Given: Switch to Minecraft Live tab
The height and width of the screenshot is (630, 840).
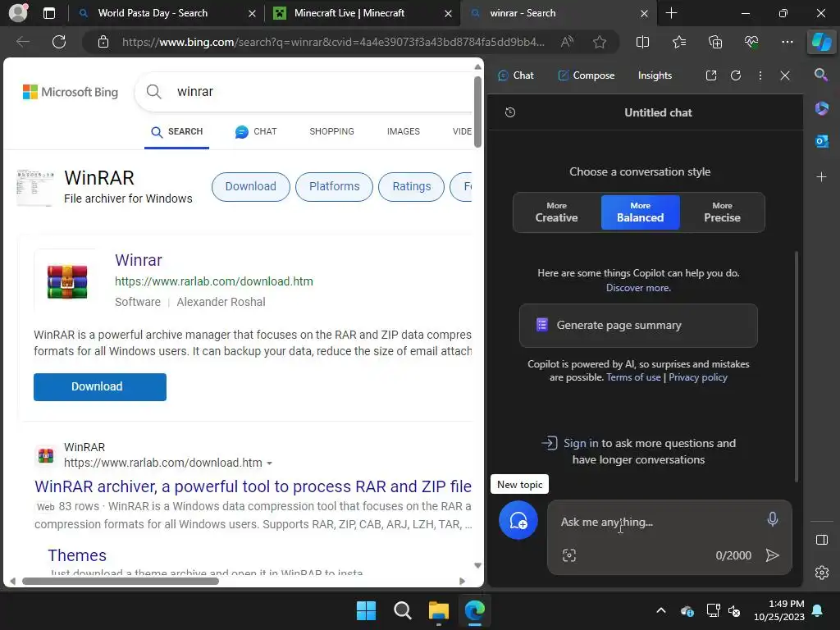Looking at the screenshot, I should pos(349,13).
